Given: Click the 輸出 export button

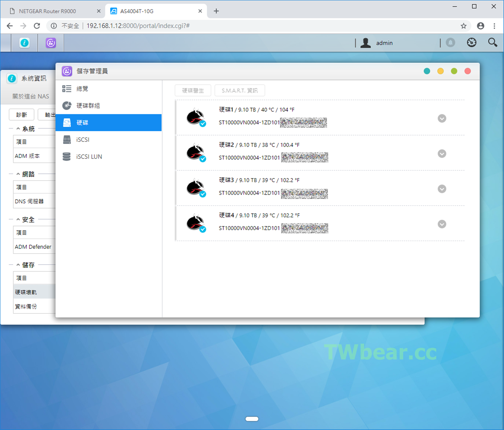Looking at the screenshot, I should [47, 115].
